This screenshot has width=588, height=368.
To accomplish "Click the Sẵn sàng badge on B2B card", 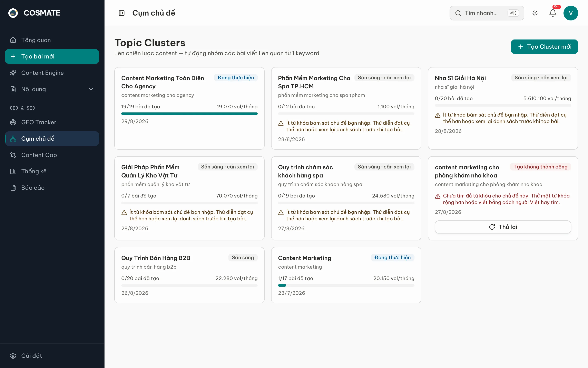I will tap(243, 258).
